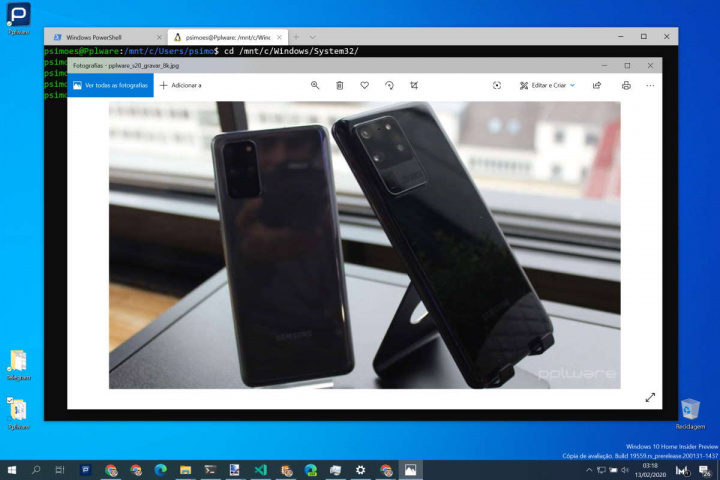
Task: Rotate the photo using the rotate icon
Action: 390,86
